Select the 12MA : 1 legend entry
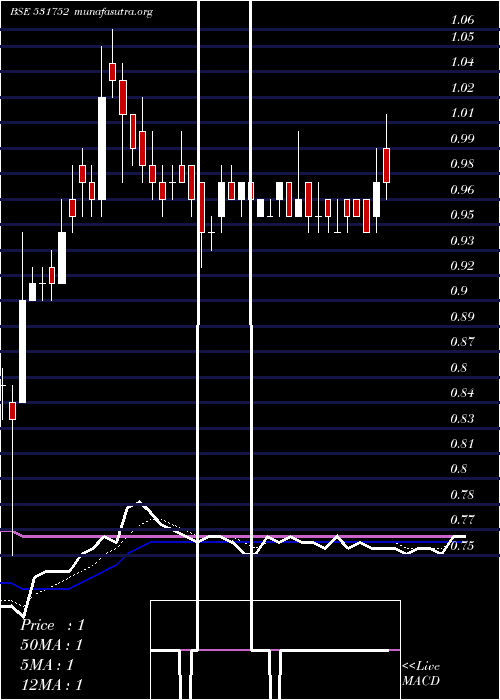Screen dimensions: 500x700 pyautogui.click(x=51, y=685)
